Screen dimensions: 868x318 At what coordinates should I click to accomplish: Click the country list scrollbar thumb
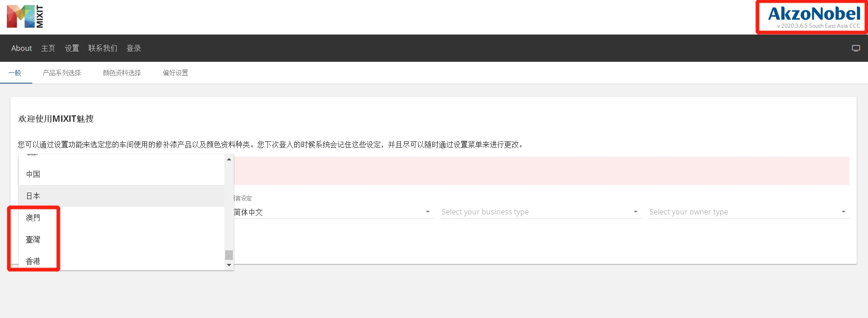tap(229, 255)
